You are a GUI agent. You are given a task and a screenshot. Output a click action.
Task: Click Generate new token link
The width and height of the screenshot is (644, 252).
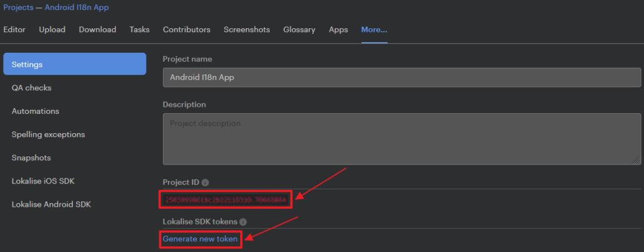click(x=200, y=239)
